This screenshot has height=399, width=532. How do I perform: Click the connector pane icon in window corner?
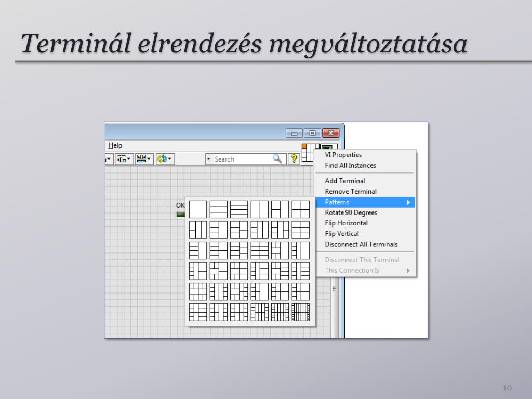tap(308, 152)
